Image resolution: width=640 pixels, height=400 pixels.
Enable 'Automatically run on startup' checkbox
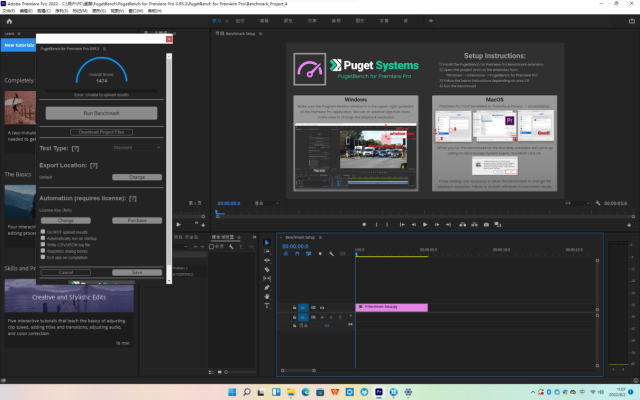43,238
